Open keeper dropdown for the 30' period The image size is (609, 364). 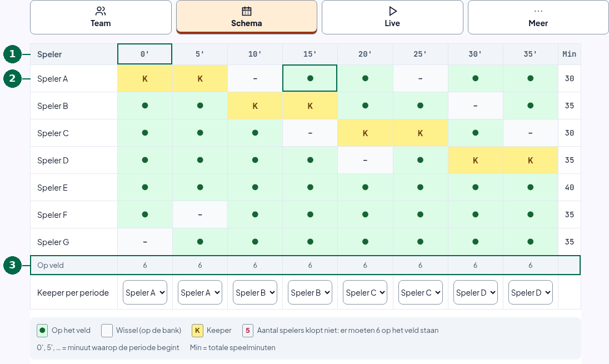pyautogui.click(x=476, y=292)
